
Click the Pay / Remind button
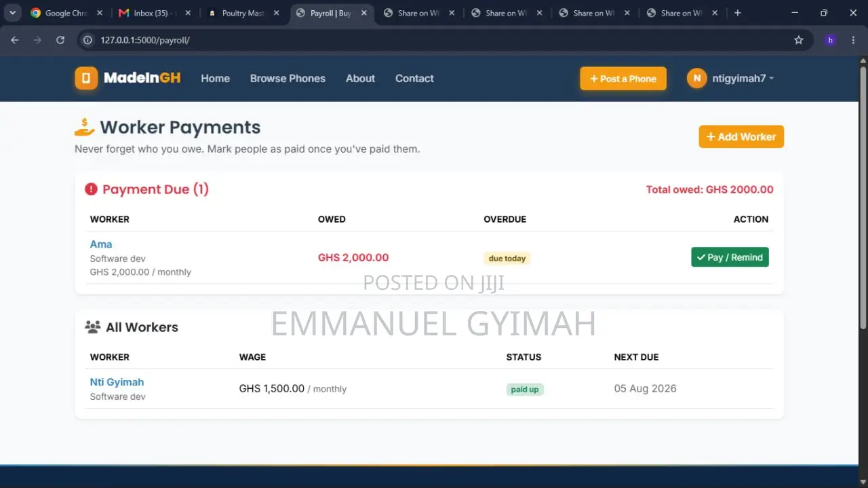click(730, 257)
